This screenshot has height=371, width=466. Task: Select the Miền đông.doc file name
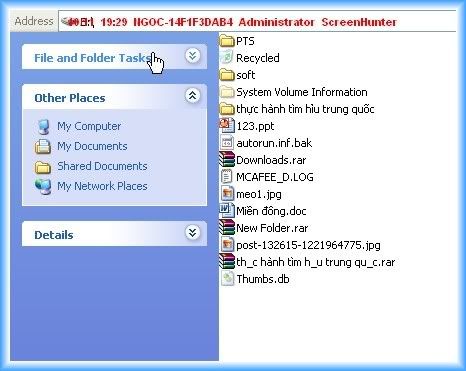click(x=271, y=211)
